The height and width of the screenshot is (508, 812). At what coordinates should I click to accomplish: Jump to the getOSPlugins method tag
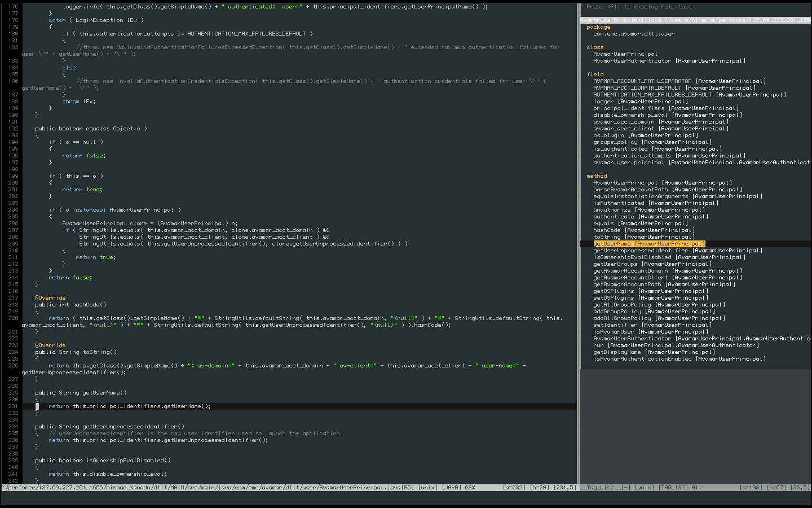[651, 291]
